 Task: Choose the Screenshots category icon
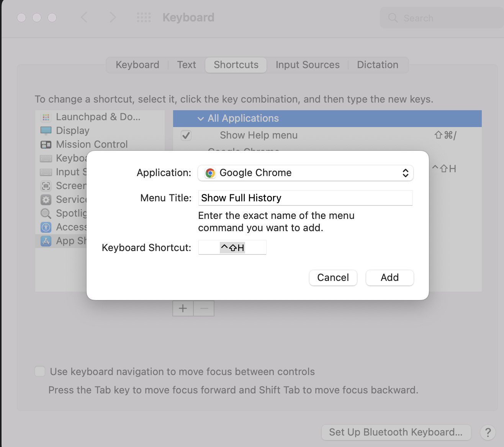46,186
